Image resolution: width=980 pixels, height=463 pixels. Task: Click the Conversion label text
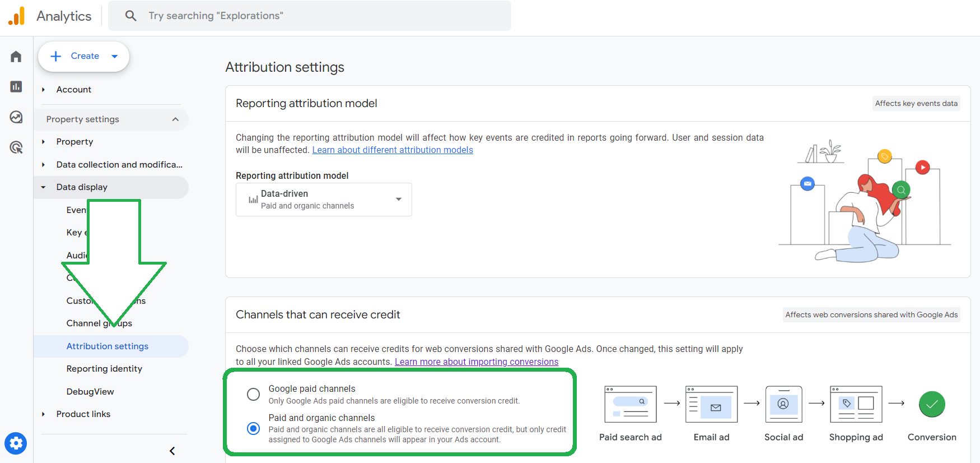(x=932, y=437)
